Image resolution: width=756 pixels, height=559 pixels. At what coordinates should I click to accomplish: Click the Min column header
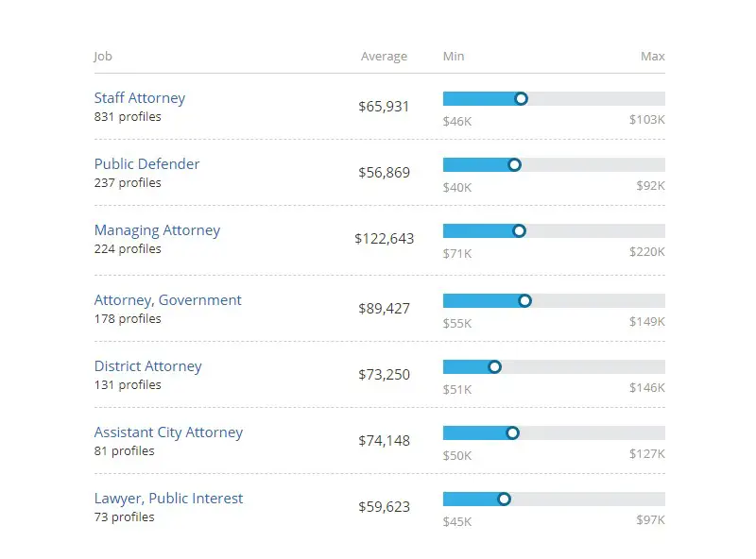coord(454,57)
